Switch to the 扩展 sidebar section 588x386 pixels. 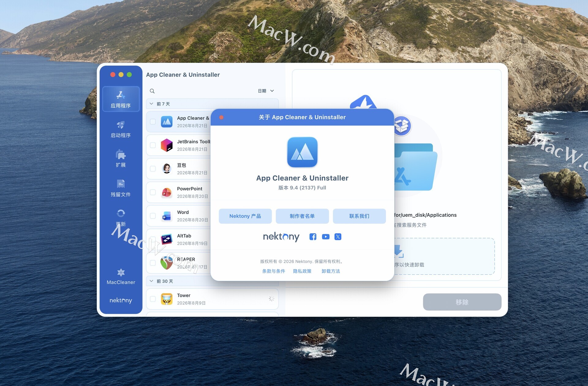coord(121,159)
